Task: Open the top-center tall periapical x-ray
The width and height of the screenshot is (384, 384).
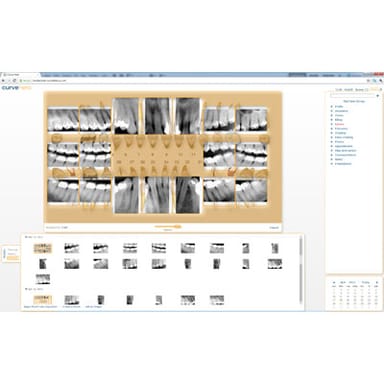Action: point(157,116)
